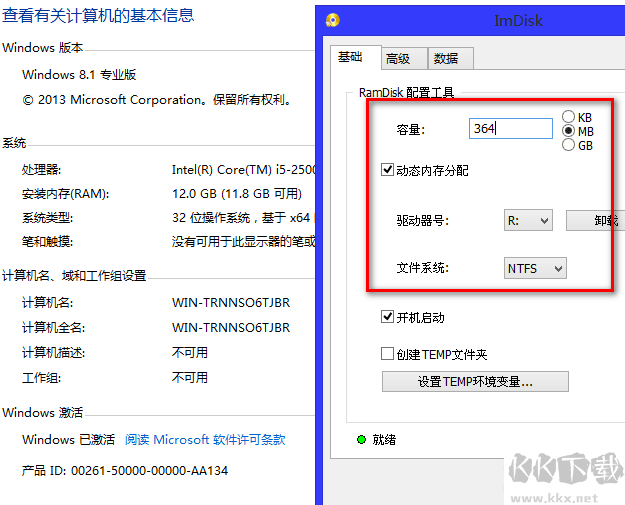Screen dimensions: 625x505
Task: Click the 32 位操作系统 system type value
Action: [244, 218]
